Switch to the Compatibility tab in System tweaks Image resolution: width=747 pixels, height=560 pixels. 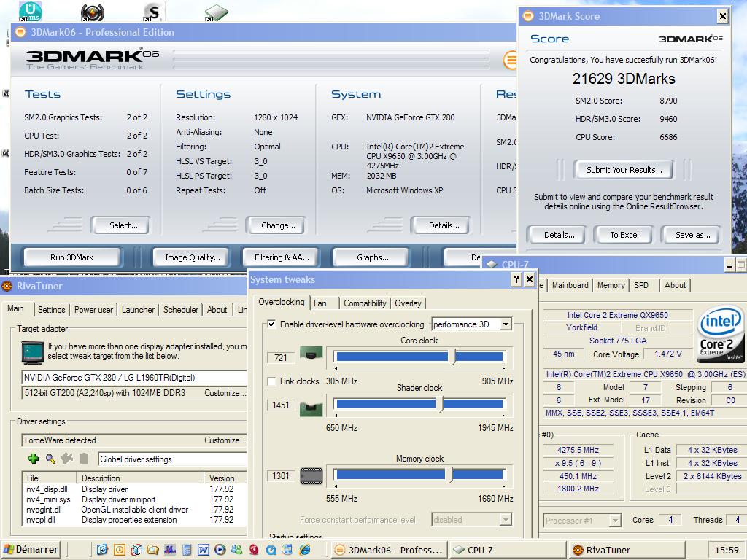point(365,303)
